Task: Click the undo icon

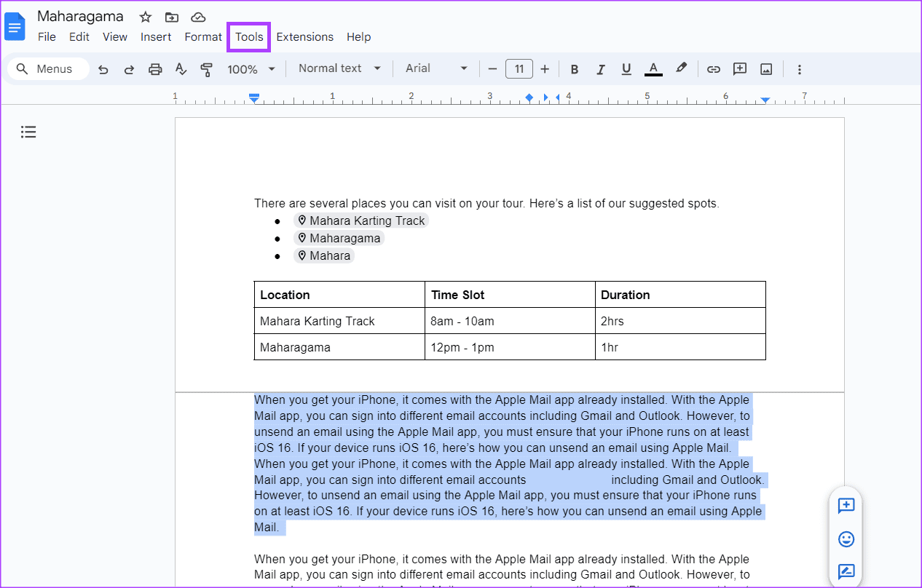Action: (x=103, y=68)
